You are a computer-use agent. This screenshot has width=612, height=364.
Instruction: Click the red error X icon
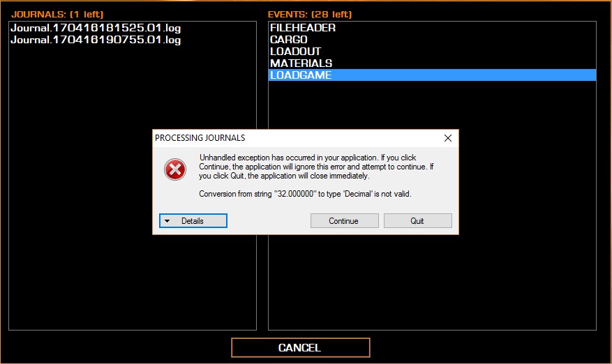[175, 169]
